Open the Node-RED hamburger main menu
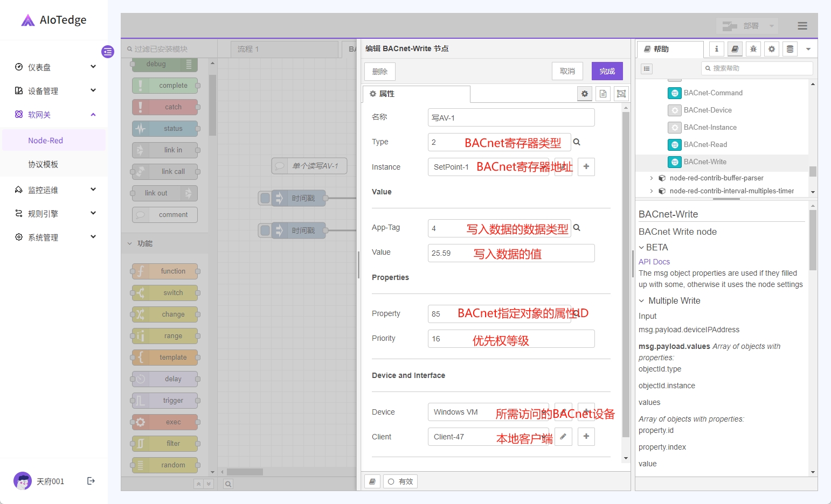831x504 pixels. click(802, 26)
